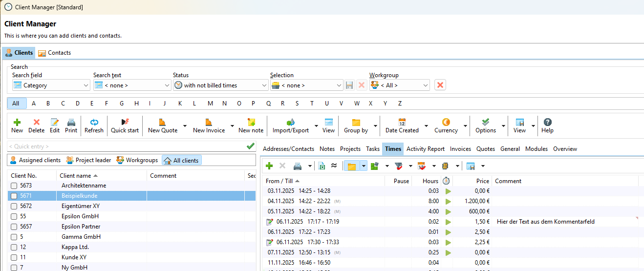Click the red X clear search button
The height and width of the screenshot is (271, 644).
[440, 85]
